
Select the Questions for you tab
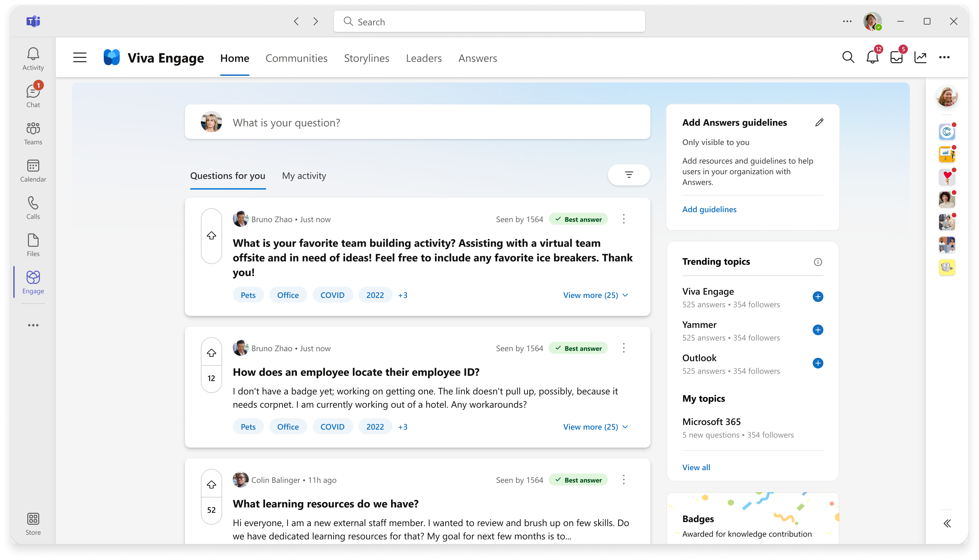pyautogui.click(x=228, y=176)
